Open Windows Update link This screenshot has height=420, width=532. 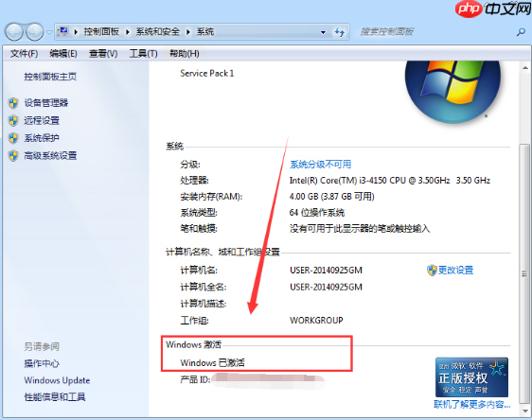click(x=57, y=380)
